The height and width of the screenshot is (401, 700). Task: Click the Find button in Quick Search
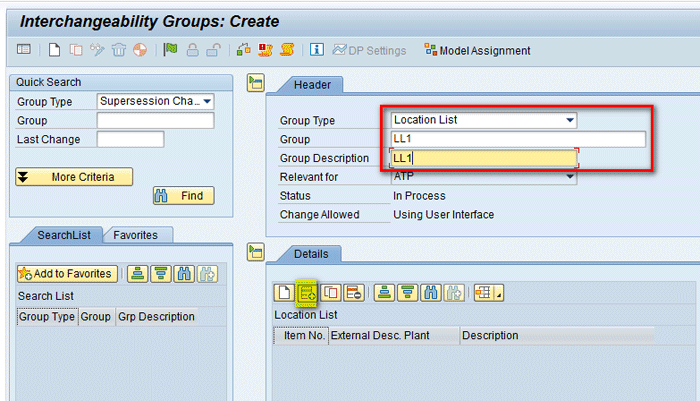coord(183,196)
